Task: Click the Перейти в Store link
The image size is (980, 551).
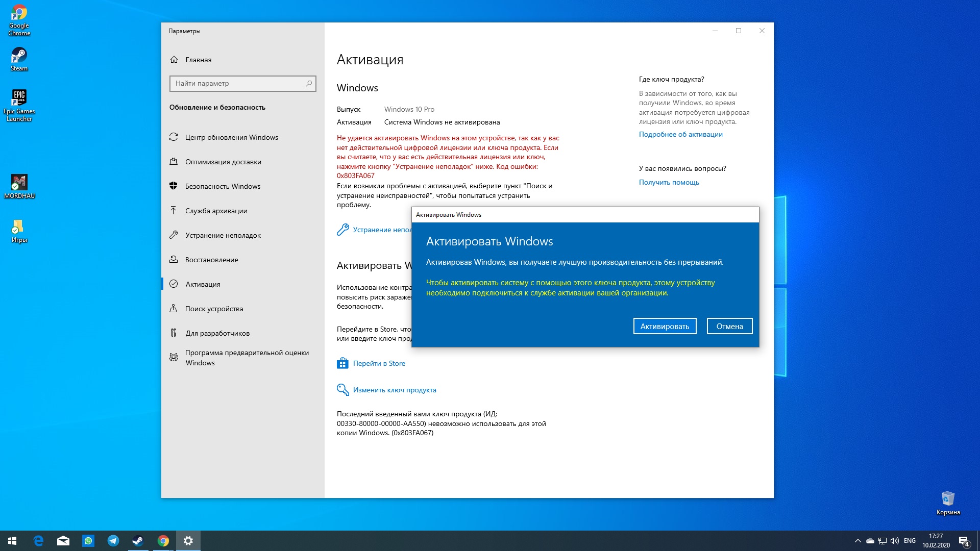Action: (x=379, y=363)
